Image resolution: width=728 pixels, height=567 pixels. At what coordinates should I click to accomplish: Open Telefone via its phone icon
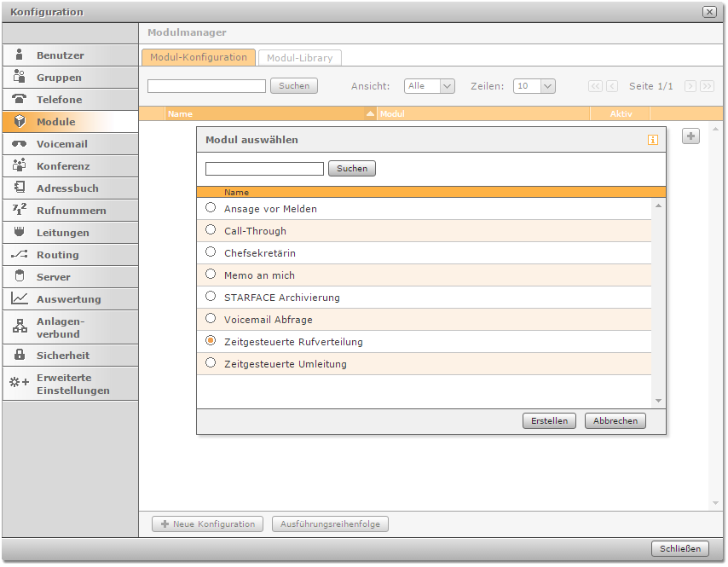pos(19,100)
